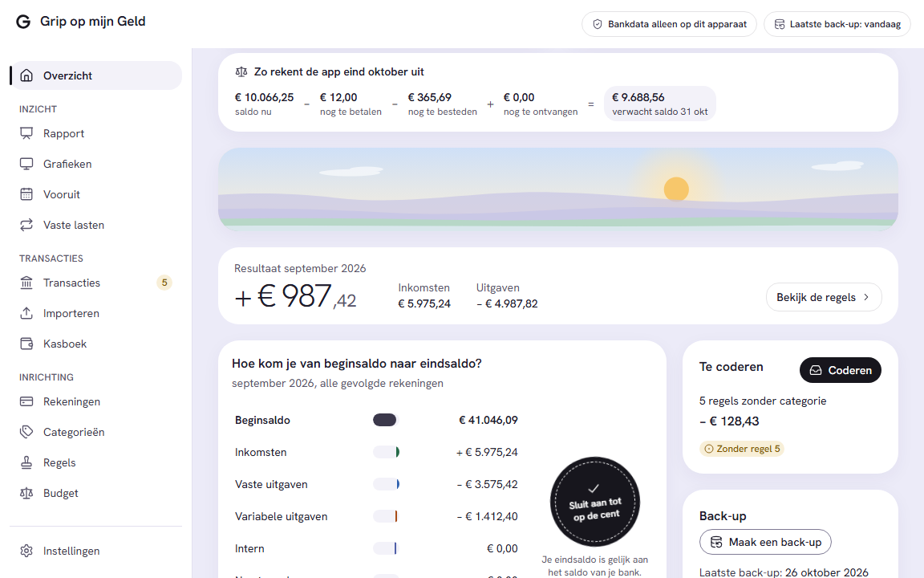Open Importeren in sidebar
This screenshot has width=924, height=578.
tap(96, 313)
